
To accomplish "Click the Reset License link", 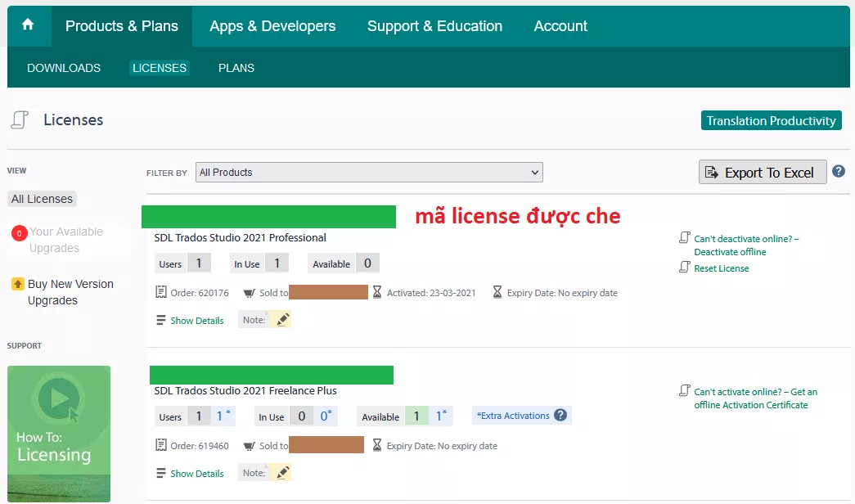I will click(721, 268).
